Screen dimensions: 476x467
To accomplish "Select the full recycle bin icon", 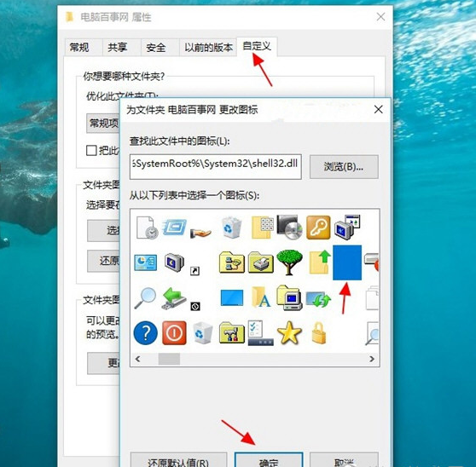I will coord(231,227).
